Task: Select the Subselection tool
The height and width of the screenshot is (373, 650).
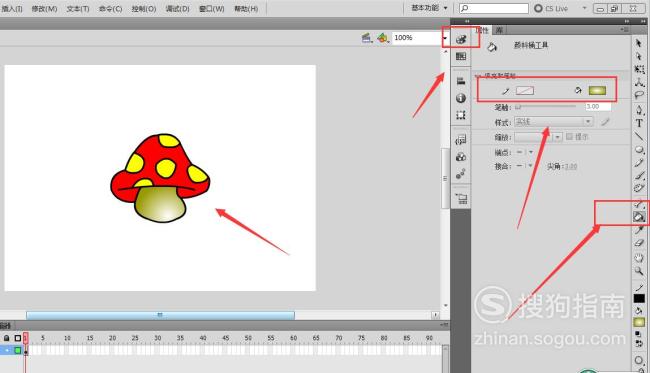Action: pos(638,56)
